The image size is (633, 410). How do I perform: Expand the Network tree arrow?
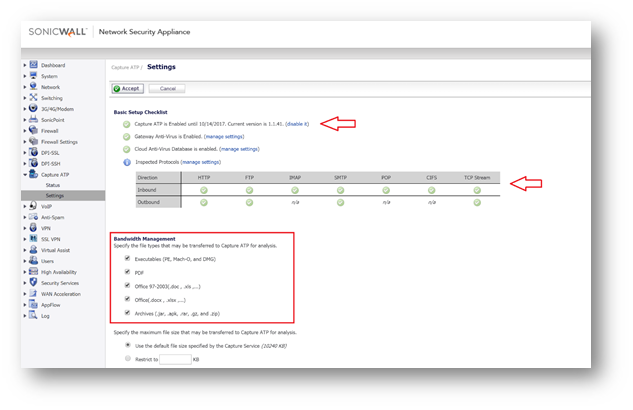click(25, 87)
